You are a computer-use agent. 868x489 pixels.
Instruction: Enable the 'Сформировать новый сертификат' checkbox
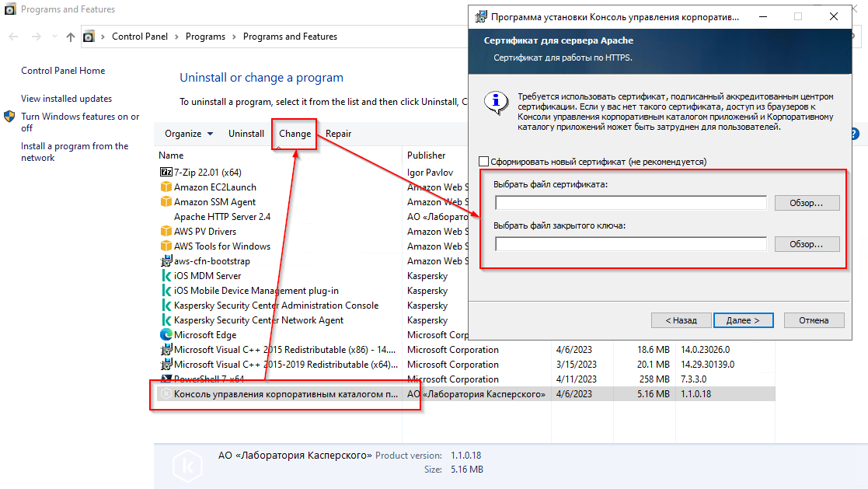click(485, 162)
